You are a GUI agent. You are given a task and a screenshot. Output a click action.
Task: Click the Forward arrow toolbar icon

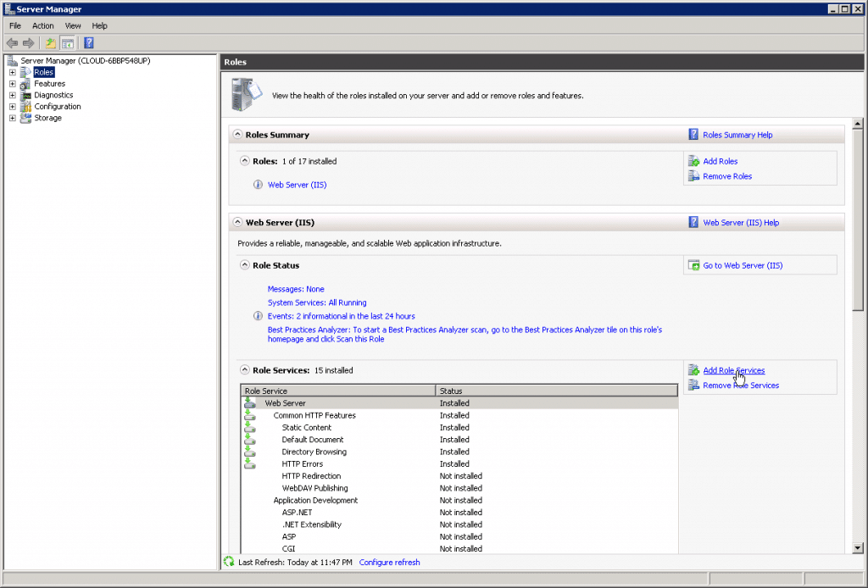[28, 43]
